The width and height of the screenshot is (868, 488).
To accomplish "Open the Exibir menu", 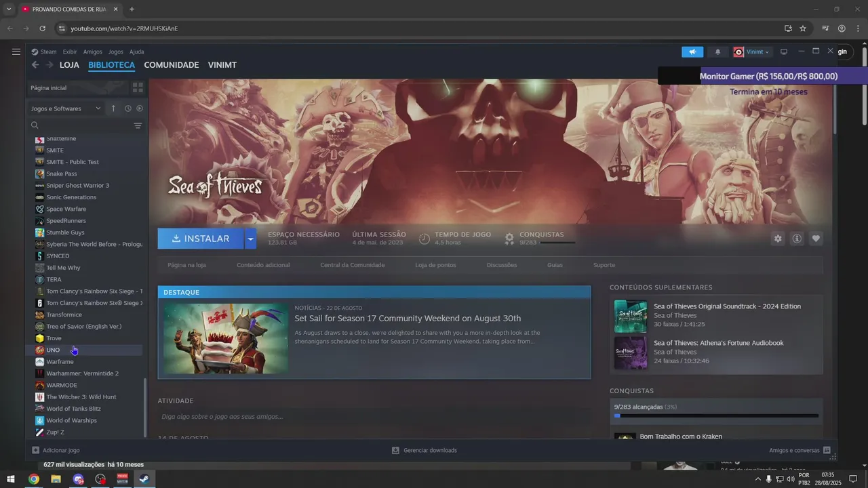I will [x=70, y=52].
